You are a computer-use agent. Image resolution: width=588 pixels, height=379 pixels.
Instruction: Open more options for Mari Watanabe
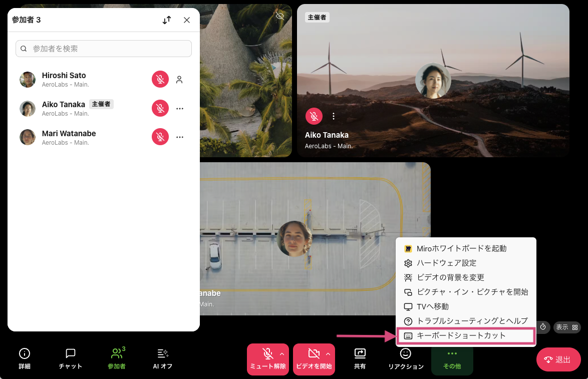pyautogui.click(x=180, y=137)
